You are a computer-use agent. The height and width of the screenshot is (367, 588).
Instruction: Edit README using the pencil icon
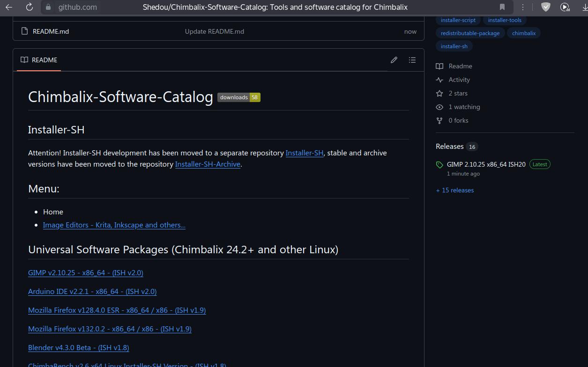(x=394, y=60)
